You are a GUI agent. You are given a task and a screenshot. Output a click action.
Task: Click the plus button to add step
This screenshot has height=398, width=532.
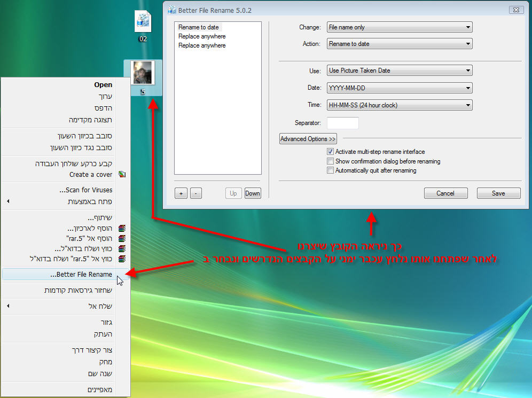point(181,193)
